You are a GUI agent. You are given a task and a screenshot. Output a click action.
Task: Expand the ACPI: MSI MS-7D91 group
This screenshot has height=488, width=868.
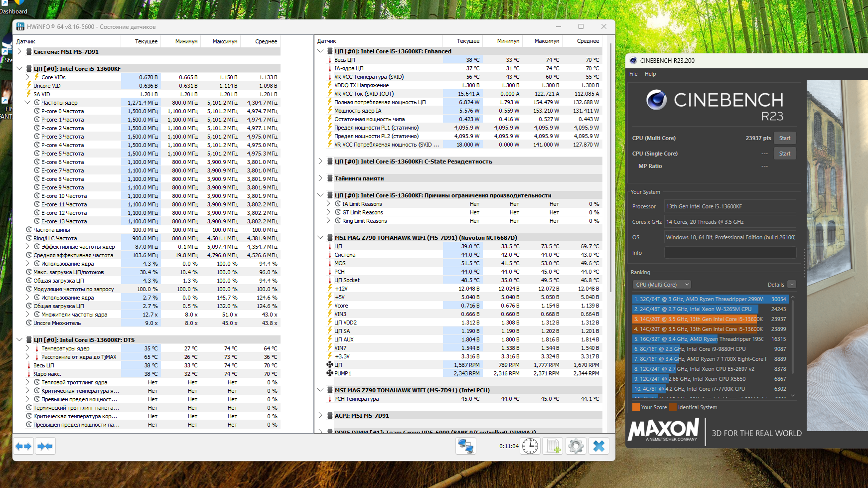(320, 416)
